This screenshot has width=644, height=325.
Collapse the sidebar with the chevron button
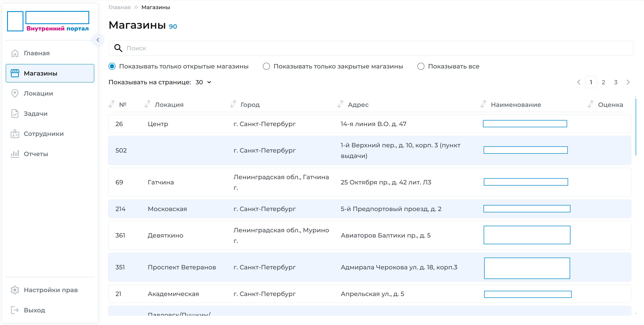pos(98,40)
